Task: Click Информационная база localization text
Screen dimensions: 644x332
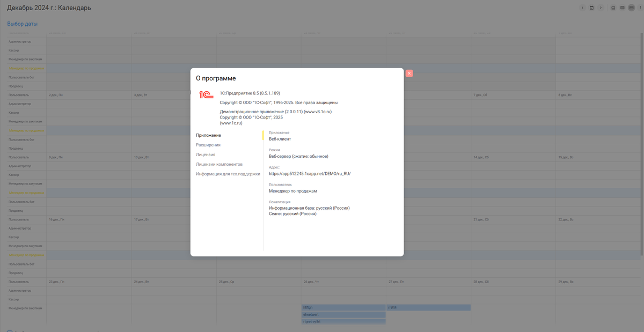Action: tap(309, 208)
